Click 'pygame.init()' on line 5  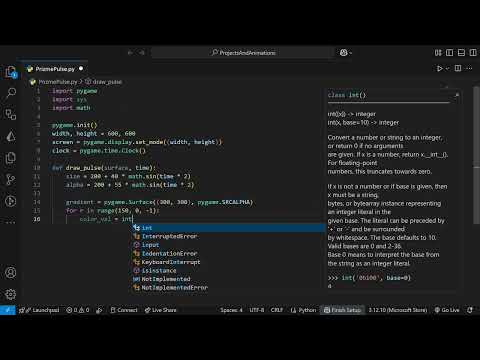[75, 125]
